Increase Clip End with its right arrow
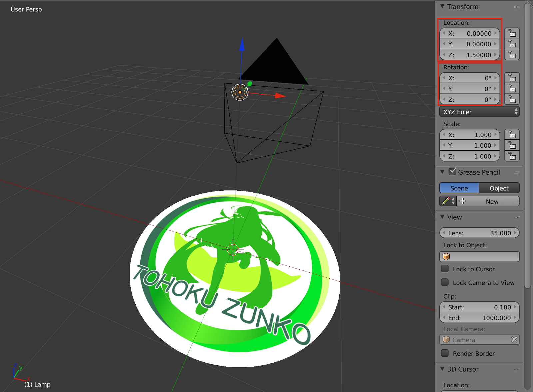 515,318
